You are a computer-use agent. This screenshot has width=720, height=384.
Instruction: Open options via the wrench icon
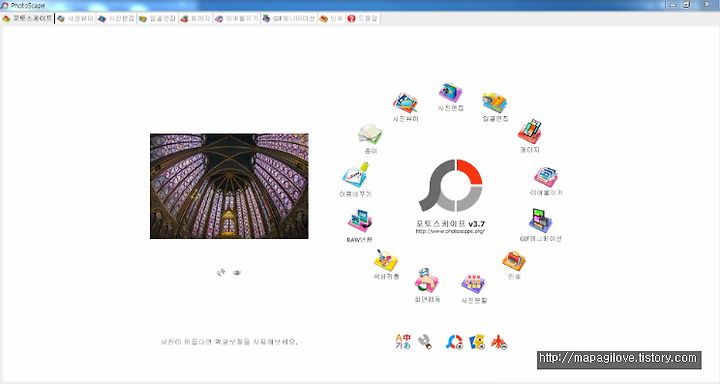pos(426,342)
